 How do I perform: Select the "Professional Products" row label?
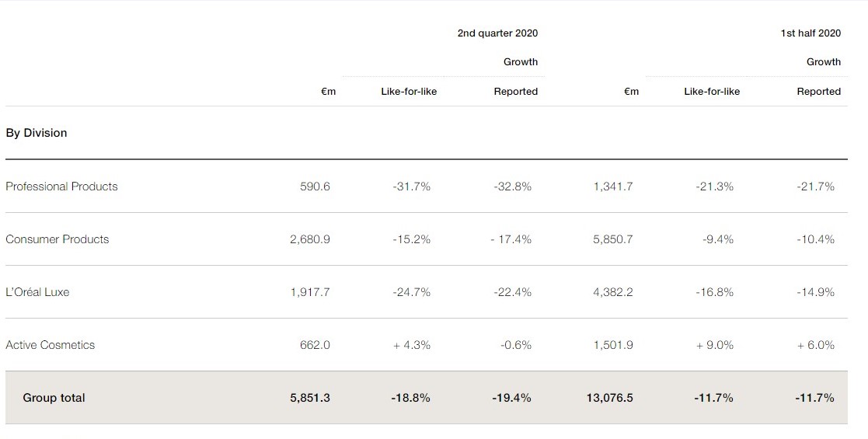click(x=61, y=186)
